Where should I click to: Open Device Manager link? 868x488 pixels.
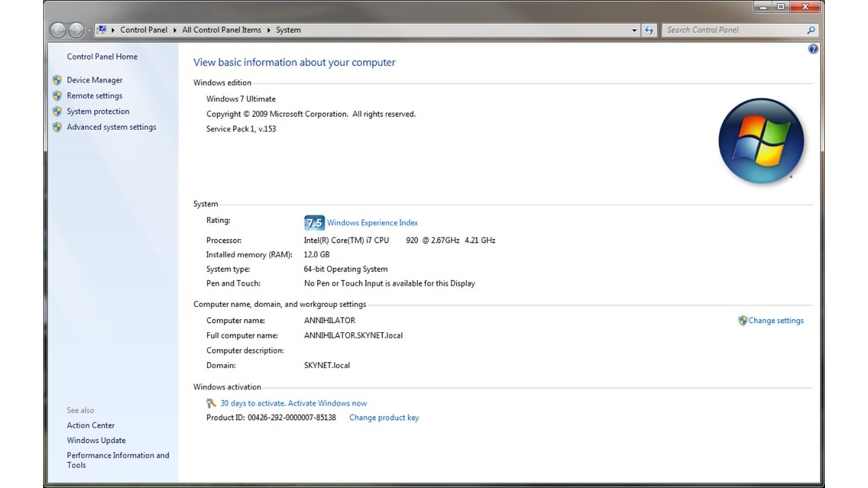(95, 80)
